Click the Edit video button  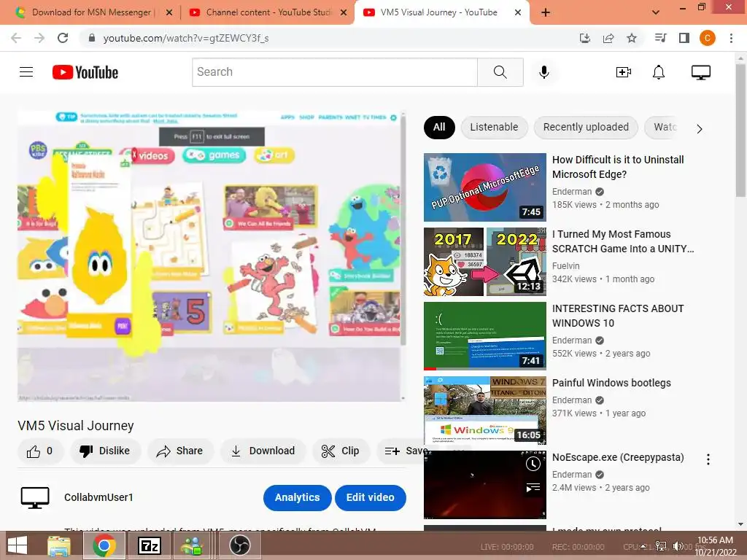(370, 497)
